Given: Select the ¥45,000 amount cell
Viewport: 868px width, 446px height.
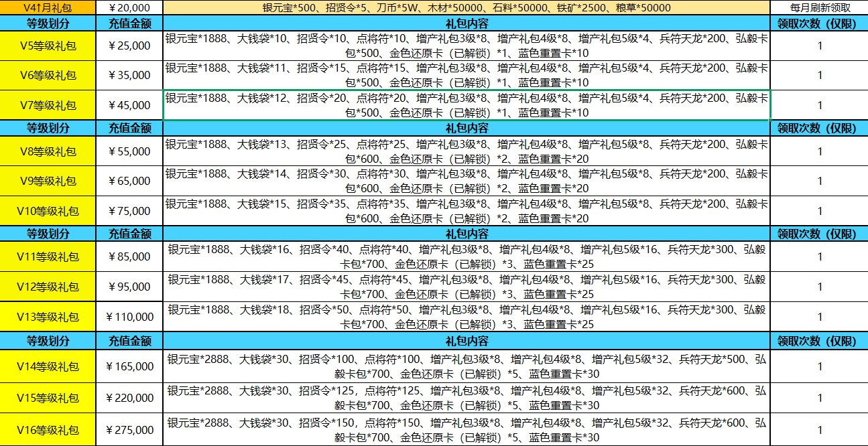Looking at the screenshot, I should (129, 105).
